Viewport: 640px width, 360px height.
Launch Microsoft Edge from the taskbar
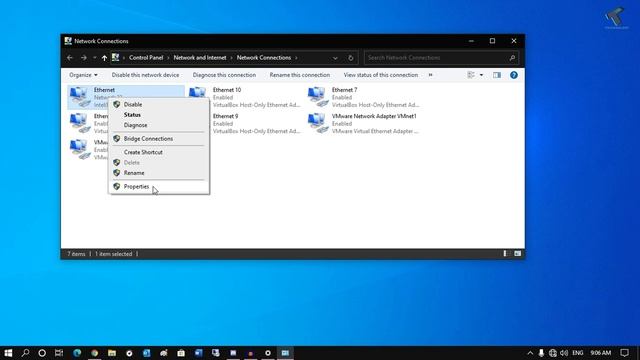77,353
